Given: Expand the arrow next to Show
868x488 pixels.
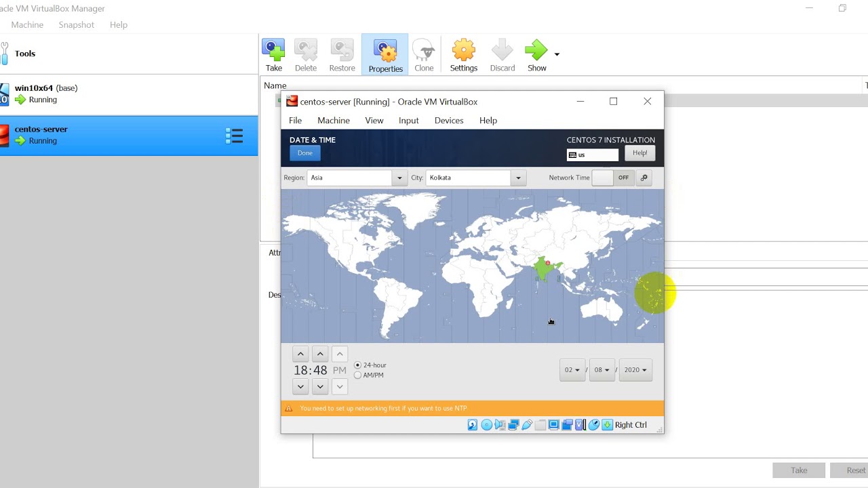Looking at the screenshot, I should [x=557, y=54].
